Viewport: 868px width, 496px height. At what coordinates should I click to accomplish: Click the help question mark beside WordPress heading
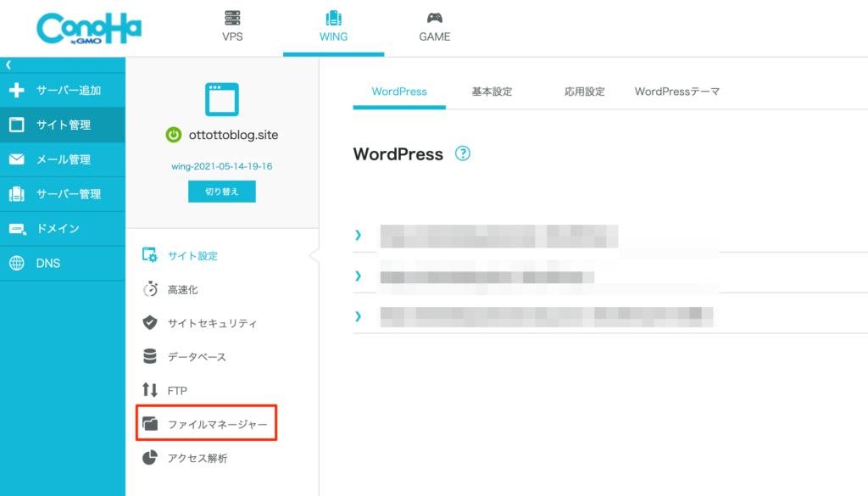pos(463,153)
